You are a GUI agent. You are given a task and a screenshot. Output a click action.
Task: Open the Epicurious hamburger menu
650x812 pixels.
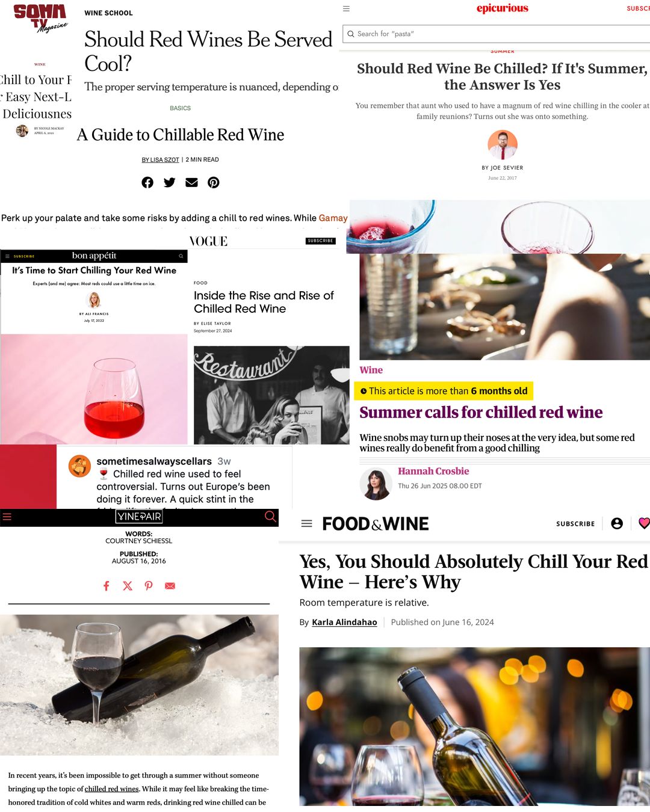coord(346,8)
